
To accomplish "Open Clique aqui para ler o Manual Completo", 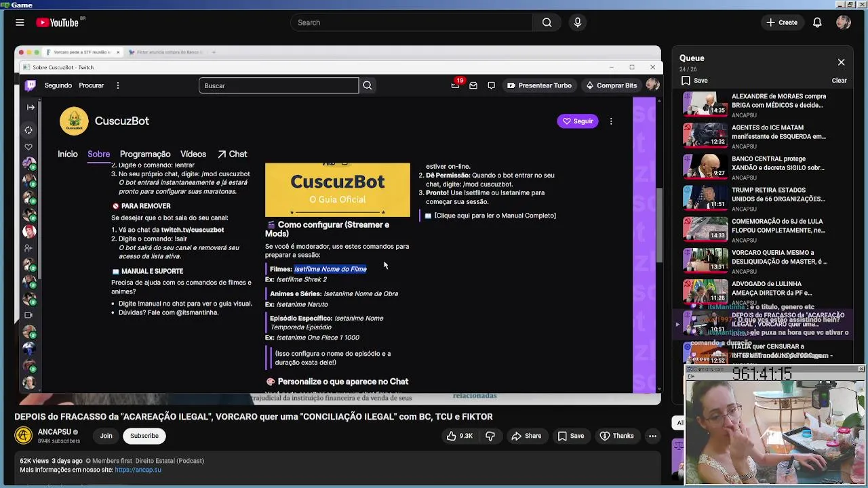I will pyautogui.click(x=495, y=216).
